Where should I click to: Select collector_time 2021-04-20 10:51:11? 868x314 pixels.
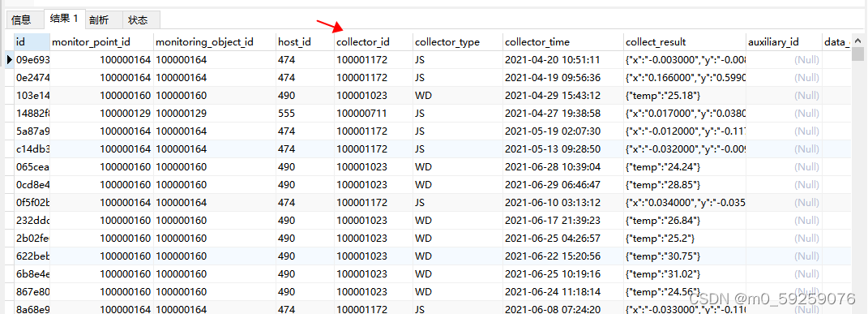tap(563, 60)
